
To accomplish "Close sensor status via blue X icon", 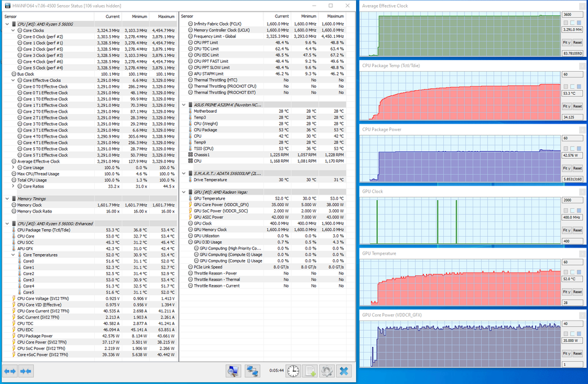I will point(344,371).
